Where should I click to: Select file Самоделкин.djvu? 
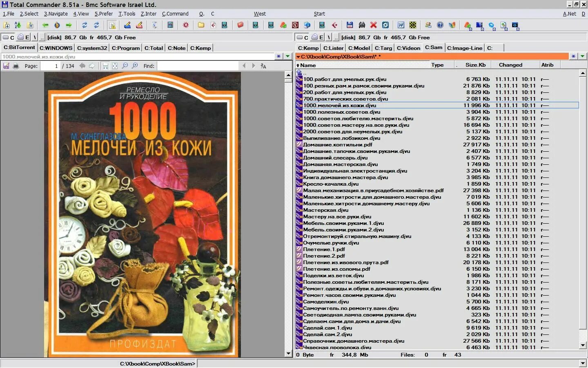[326, 302]
